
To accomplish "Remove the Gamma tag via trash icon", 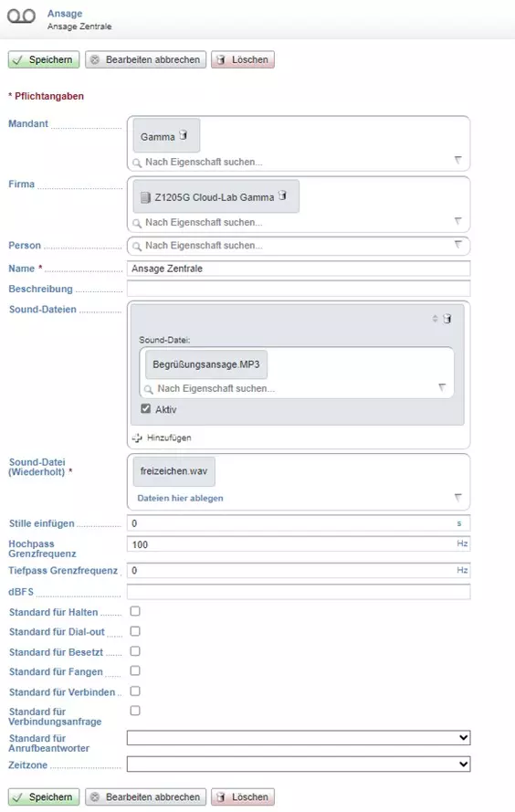I will point(184,135).
